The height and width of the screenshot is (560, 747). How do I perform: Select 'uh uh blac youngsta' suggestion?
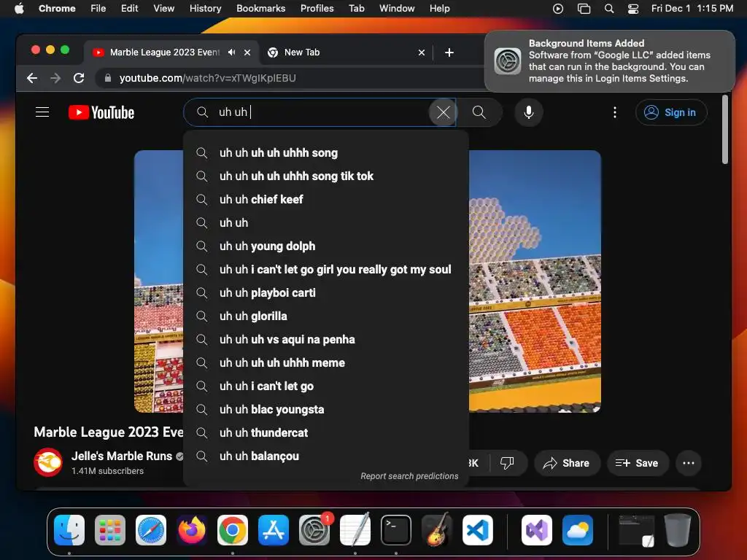click(x=326, y=410)
